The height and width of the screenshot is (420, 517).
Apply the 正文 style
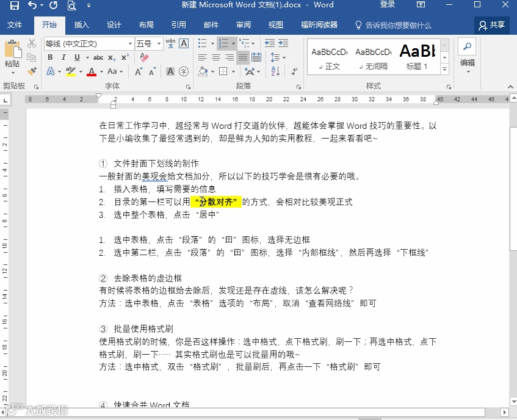click(x=329, y=59)
